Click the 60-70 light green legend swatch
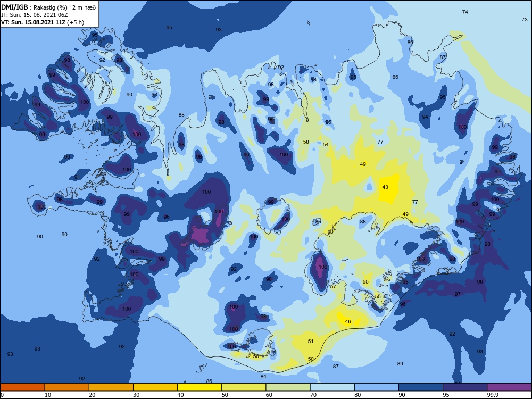This screenshot has height=399, width=532. (288, 387)
